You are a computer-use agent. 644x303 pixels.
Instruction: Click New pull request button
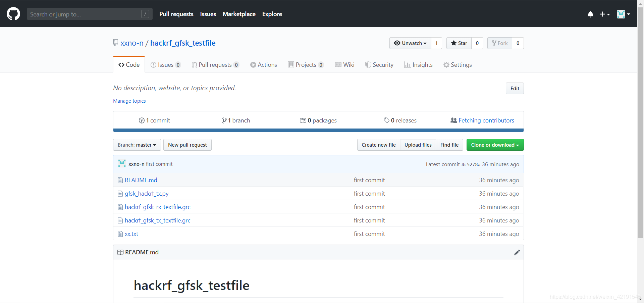(x=187, y=145)
